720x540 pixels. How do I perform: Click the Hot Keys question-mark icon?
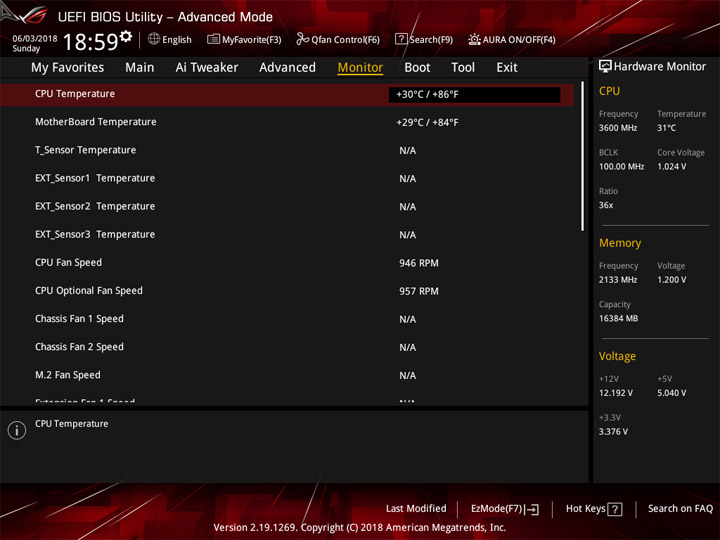coord(615,509)
